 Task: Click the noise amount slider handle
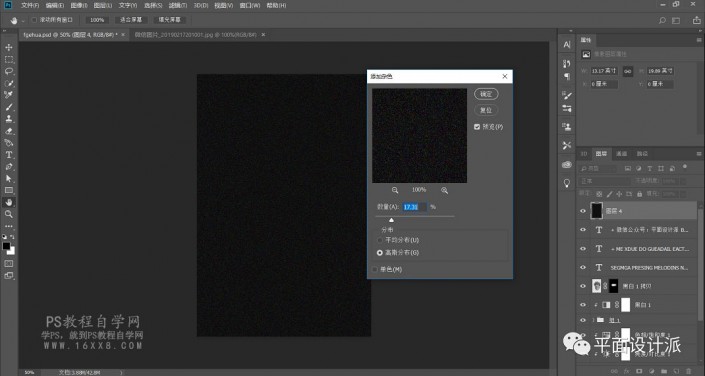[391, 220]
